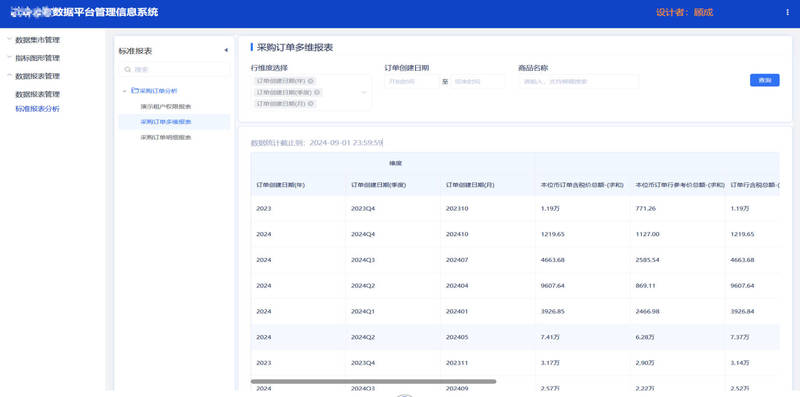Select the third report under 采购订单分析
Image resolution: width=800 pixels, height=397 pixels.
click(166, 137)
